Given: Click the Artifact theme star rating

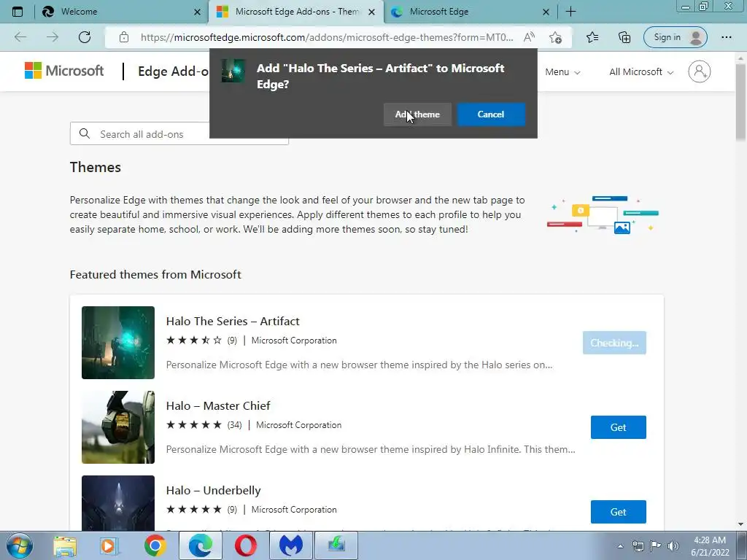Looking at the screenshot, I should tap(194, 341).
